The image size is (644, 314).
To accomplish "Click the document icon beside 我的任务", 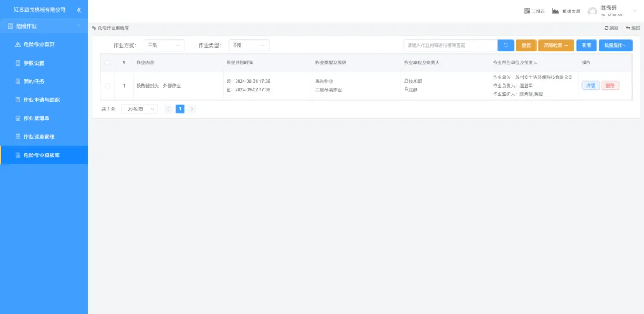I will coord(18,81).
